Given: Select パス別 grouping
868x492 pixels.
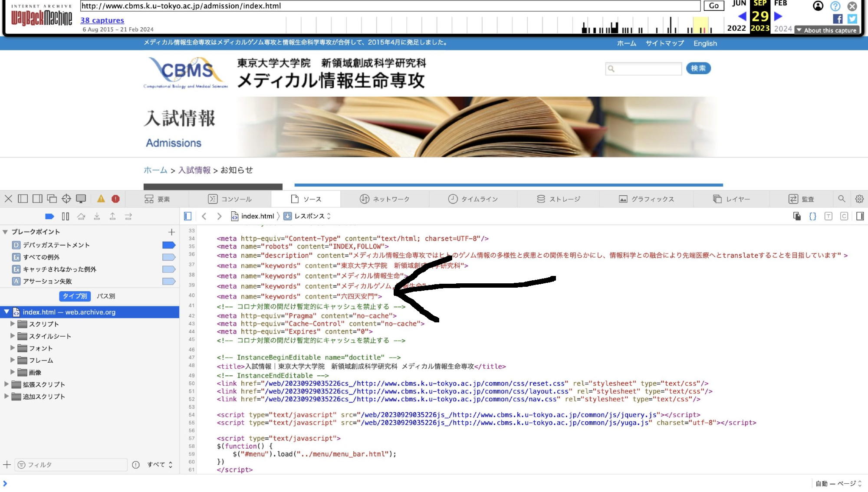Looking at the screenshot, I should click(x=106, y=296).
